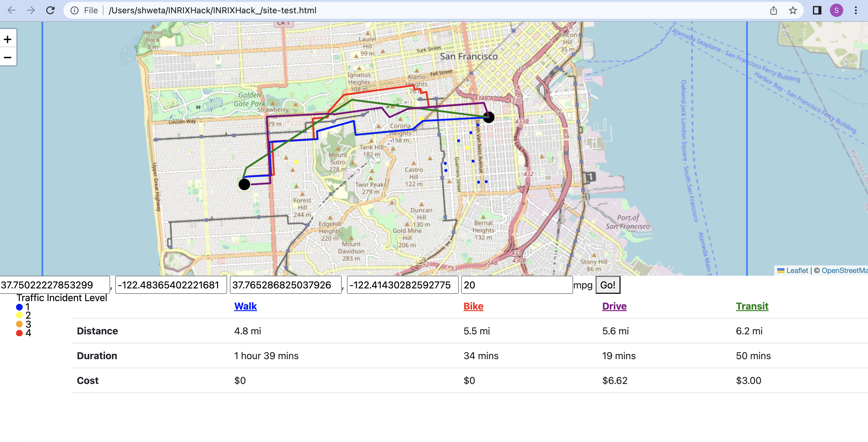Click the mpg input field showing 20

[517, 285]
